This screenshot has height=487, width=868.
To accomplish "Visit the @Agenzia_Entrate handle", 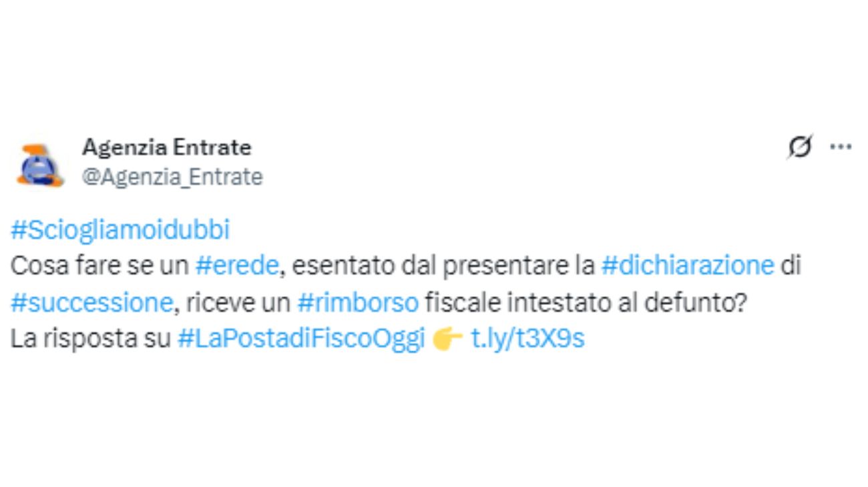I will point(172,177).
